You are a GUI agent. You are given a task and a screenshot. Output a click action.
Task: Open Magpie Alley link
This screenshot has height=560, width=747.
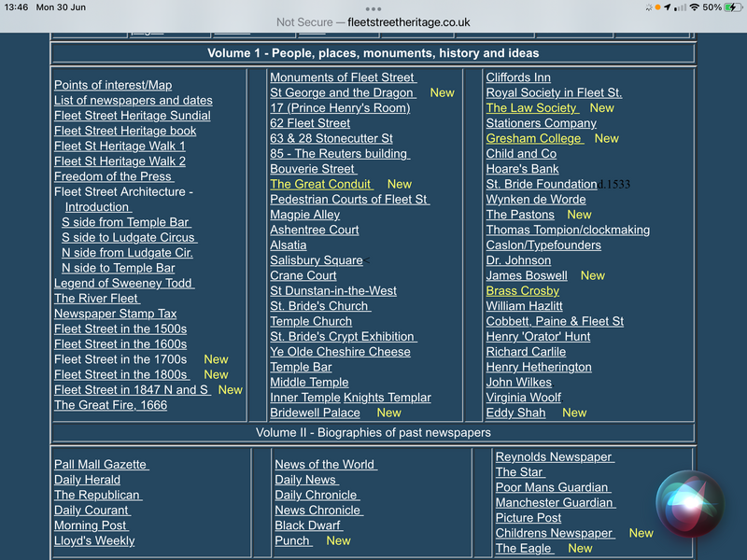click(305, 215)
